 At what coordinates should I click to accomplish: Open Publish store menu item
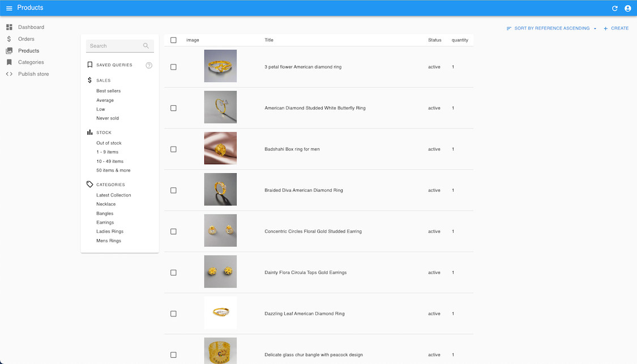pos(33,74)
